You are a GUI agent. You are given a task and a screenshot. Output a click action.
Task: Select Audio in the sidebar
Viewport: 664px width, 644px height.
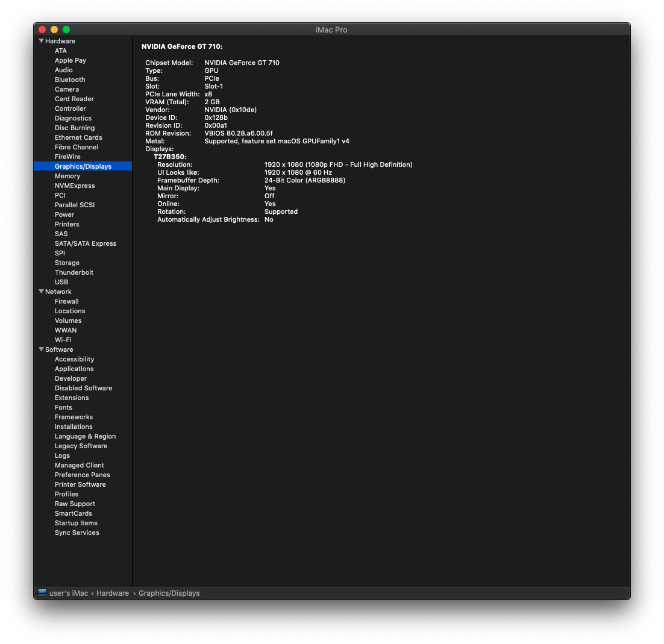(x=63, y=70)
